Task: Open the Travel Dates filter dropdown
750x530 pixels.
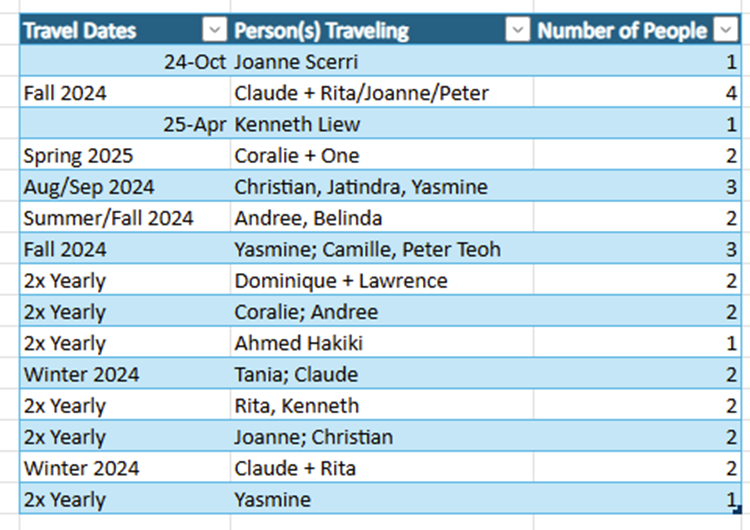Action: point(214,30)
